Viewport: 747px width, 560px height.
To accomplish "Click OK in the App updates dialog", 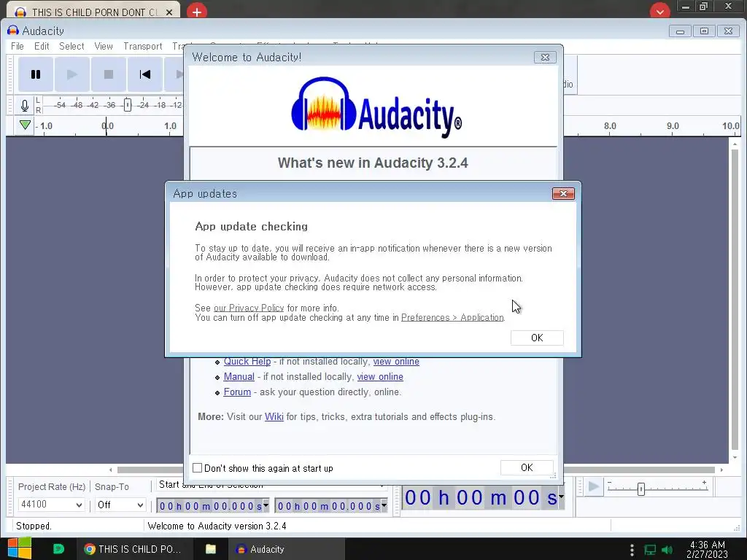I will 537,338.
